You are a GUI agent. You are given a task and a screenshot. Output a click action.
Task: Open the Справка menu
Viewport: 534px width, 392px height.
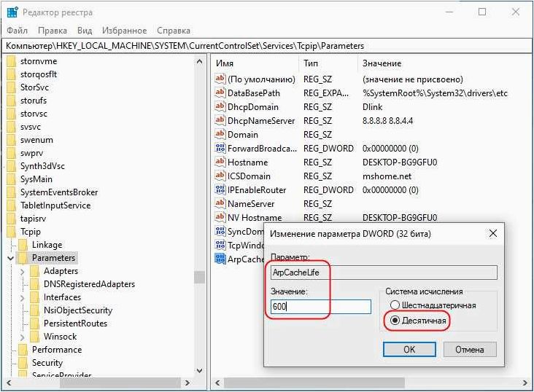tap(174, 31)
